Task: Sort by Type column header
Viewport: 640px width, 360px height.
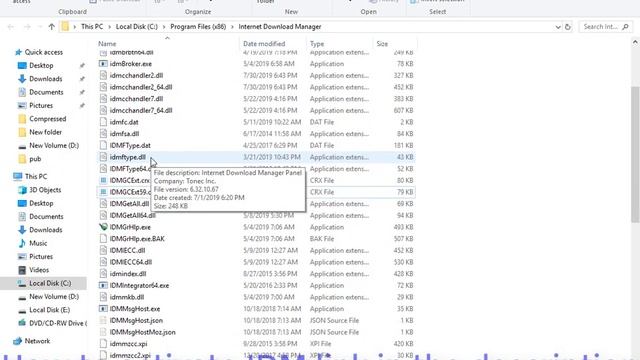Action: click(x=317, y=44)
